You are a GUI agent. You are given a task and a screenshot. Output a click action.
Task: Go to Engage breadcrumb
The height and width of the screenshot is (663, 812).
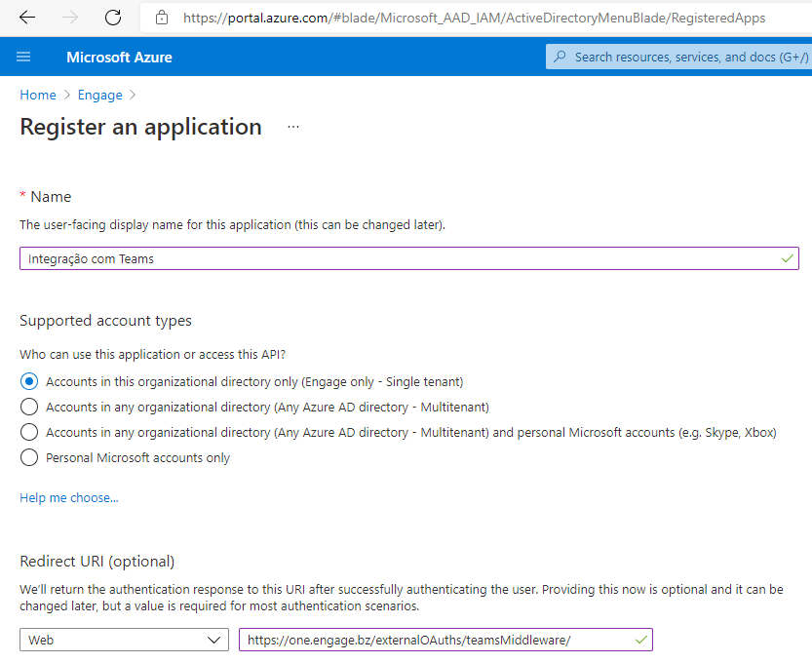[100, 95]
